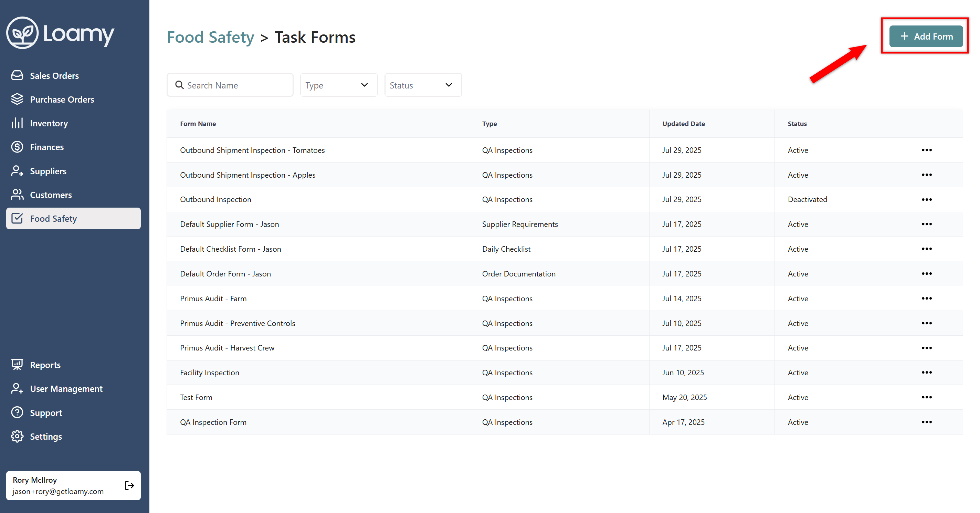The height and width of the screenshot is (513, 980).
Task: Open actions menu for Default Checklist Form - Jason
Action: (x=926, y=249)
